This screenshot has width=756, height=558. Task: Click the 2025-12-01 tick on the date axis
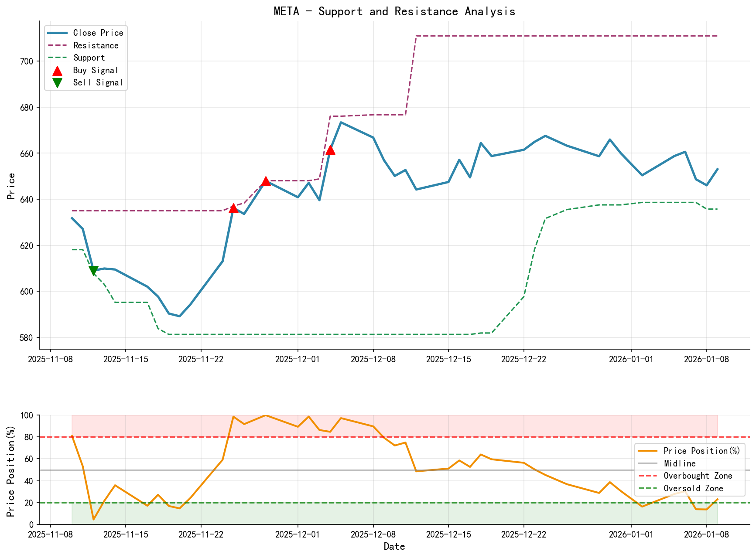(x=297, y=359)
